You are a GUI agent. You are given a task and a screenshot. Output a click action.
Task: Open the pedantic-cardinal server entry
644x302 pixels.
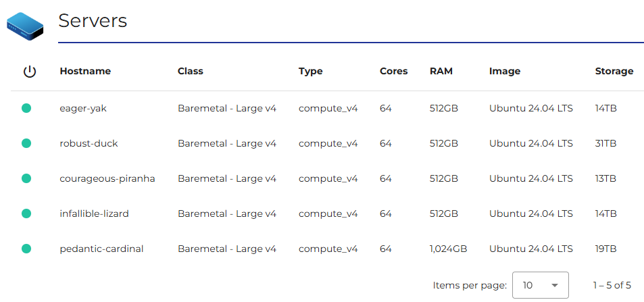(x=101, y=249)
